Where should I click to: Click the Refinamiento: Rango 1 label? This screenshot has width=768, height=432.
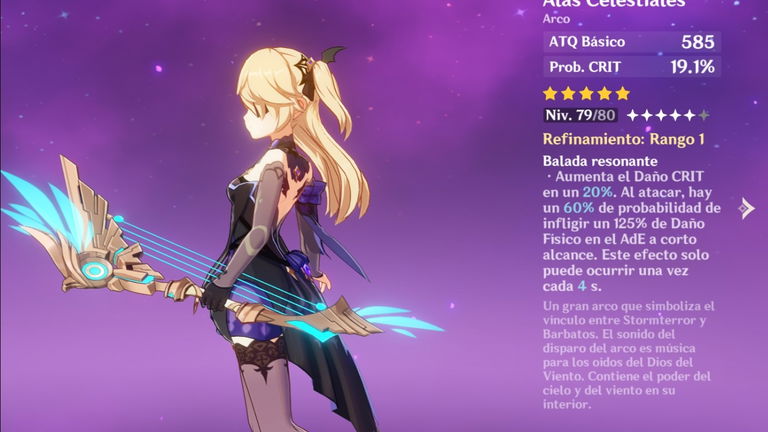tap(624, 139)
